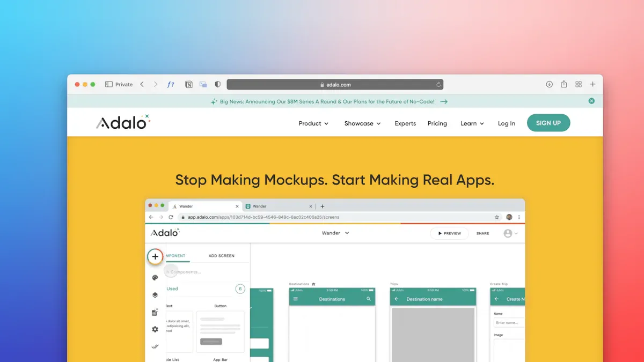This screenshot has width=644, height=362.
Task: Click the app.adalo.com URL field
Action: tap(339, 217)
